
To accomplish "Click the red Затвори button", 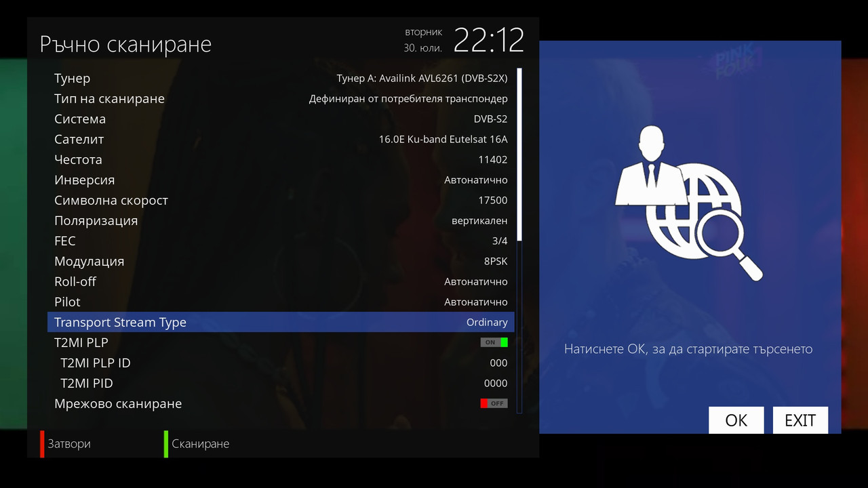I will point(66,444).
